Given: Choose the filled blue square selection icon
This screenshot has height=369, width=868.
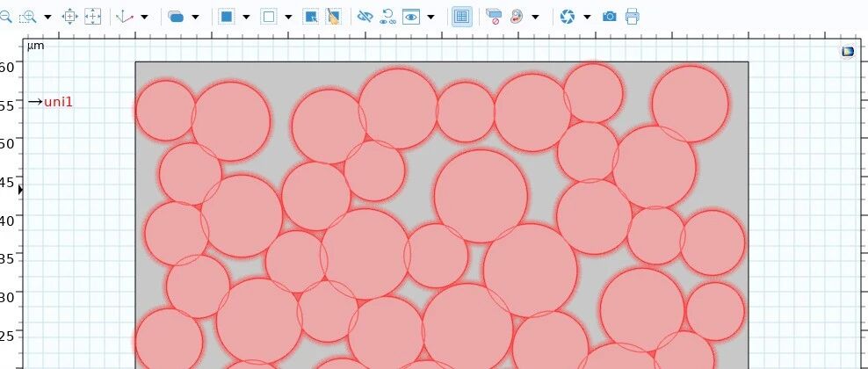Looking at the screenshot, I should (x=226, y=17).
